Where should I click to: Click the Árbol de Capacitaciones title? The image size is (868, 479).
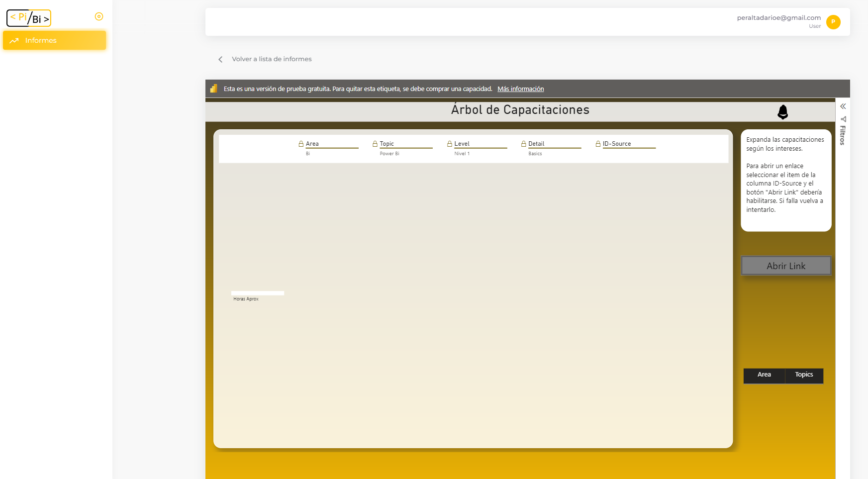(520, 109)
